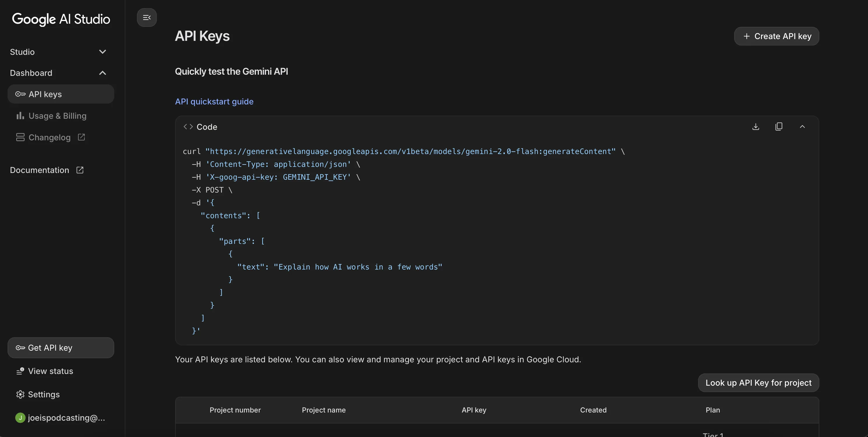Look up API Key for project
Viewport: 868px width, 437px height.
(x=758, y=383)
